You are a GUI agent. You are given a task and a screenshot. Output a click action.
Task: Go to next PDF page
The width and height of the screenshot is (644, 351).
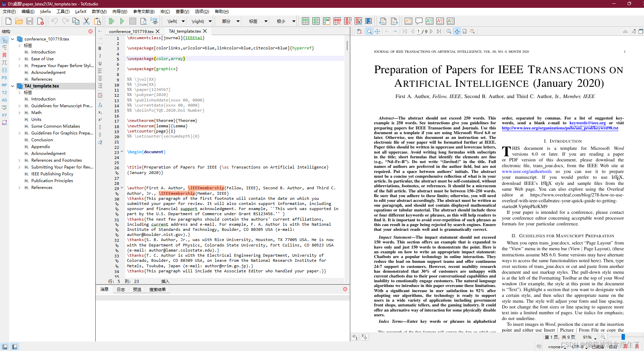pos(431,31)
